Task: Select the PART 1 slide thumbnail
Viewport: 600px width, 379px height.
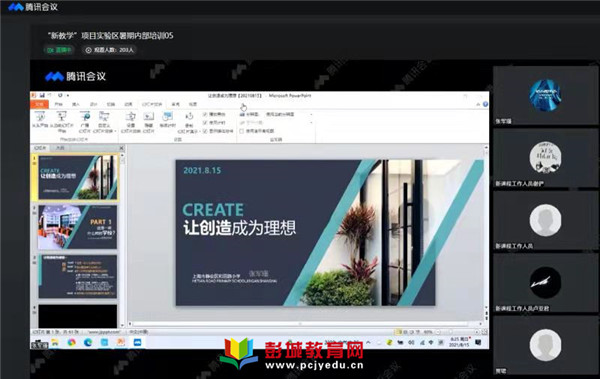Action: (77, 227)
